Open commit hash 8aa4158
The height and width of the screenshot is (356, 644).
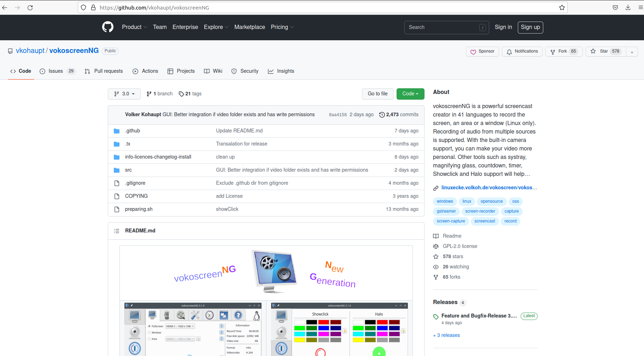pyautogui.click(x=338, y=115)
